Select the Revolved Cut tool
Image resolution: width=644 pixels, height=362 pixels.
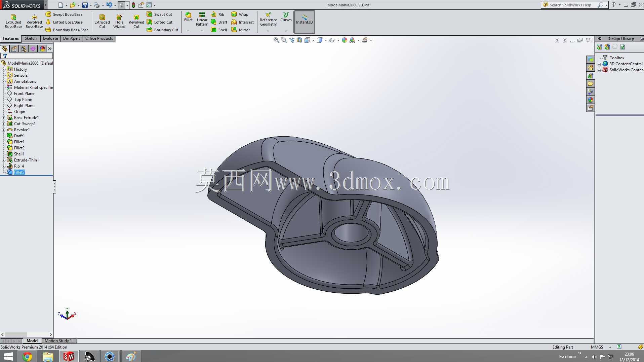point(136,21)
